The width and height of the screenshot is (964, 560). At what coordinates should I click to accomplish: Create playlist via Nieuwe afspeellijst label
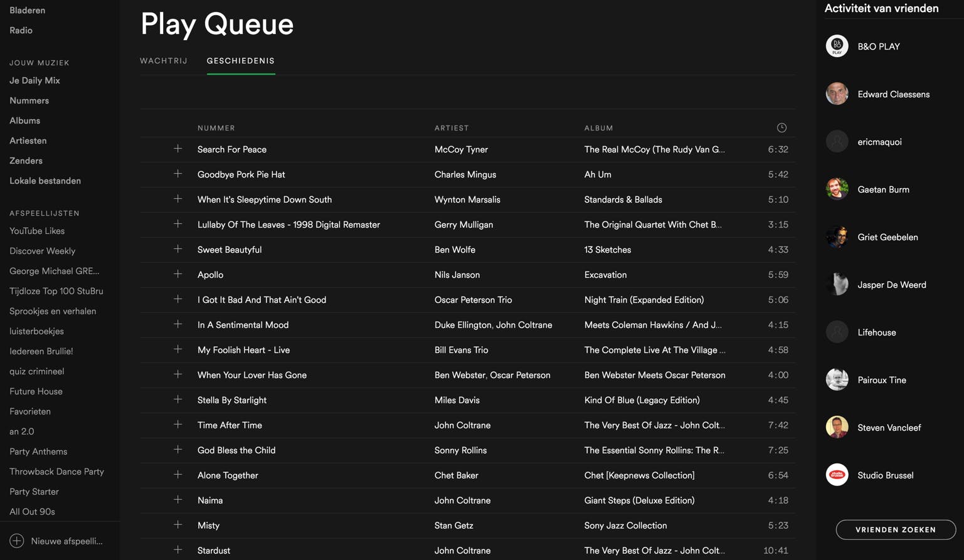[67, 541]
